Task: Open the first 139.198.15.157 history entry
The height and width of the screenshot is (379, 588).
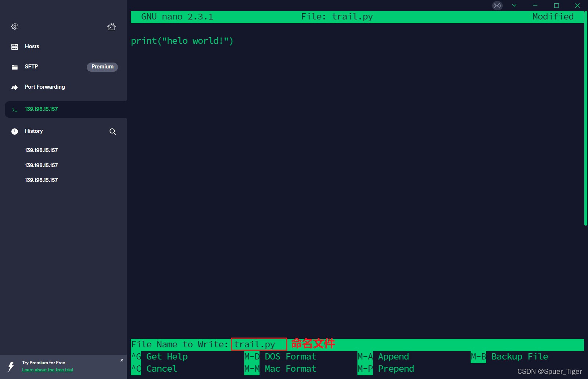Action: pos(41,150)
